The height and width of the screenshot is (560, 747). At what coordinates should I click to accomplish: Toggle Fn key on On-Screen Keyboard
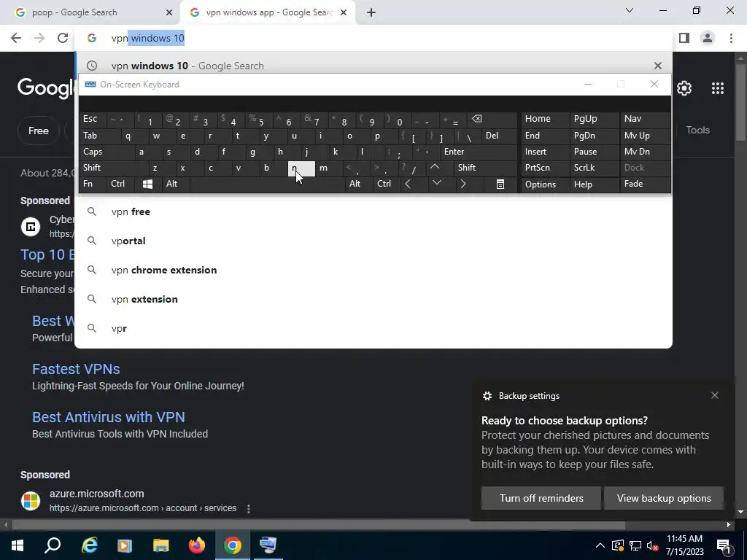pyautogui.click(x=93, y=184)
